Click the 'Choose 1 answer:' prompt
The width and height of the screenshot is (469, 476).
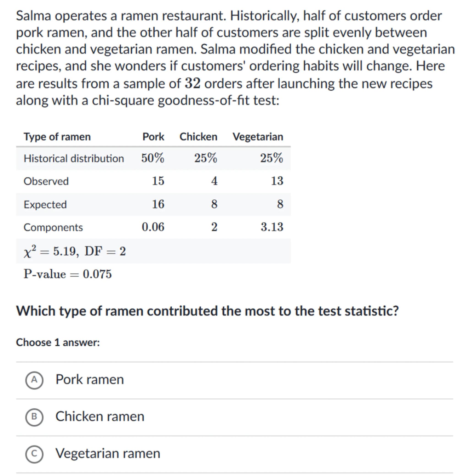[58, 342]
